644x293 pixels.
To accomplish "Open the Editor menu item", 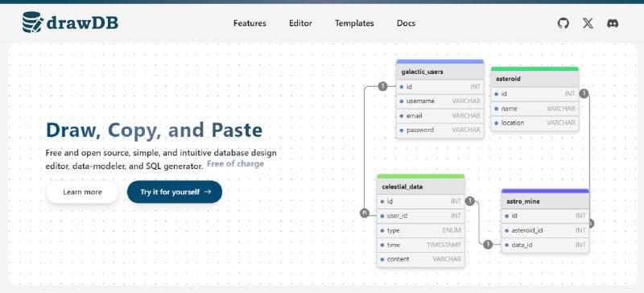I will [x=300, y=23].
